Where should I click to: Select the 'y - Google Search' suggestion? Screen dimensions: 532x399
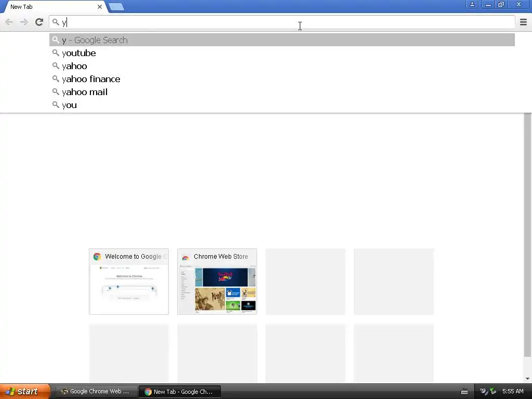pyautogui.click(x=282, y=40)
